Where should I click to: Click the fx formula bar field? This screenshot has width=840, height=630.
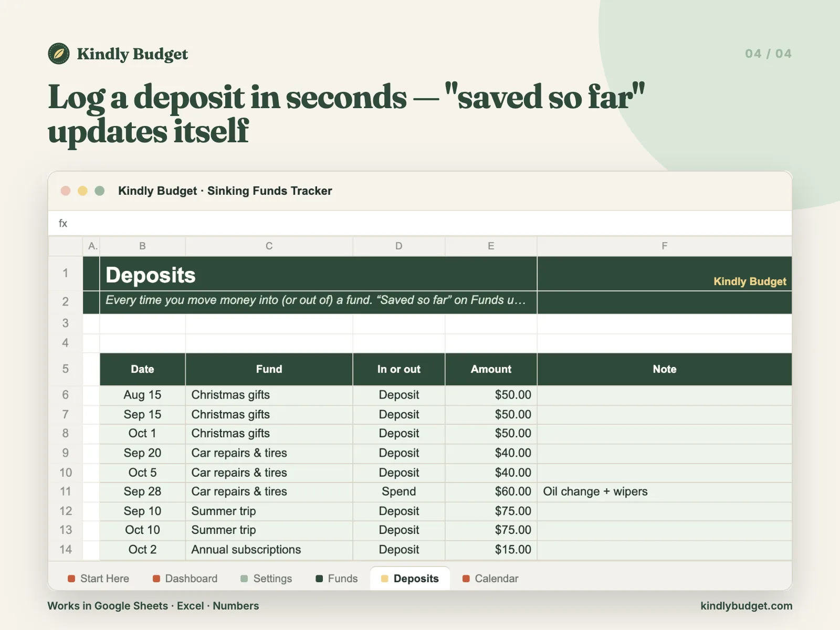[x=420, y=223]
